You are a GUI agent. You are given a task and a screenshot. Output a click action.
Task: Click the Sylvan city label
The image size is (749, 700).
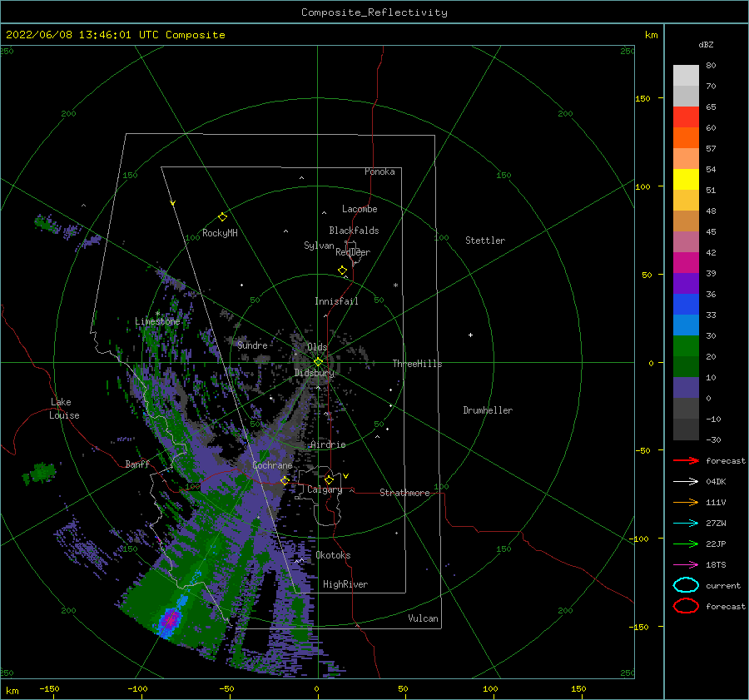tap(319, 246)
